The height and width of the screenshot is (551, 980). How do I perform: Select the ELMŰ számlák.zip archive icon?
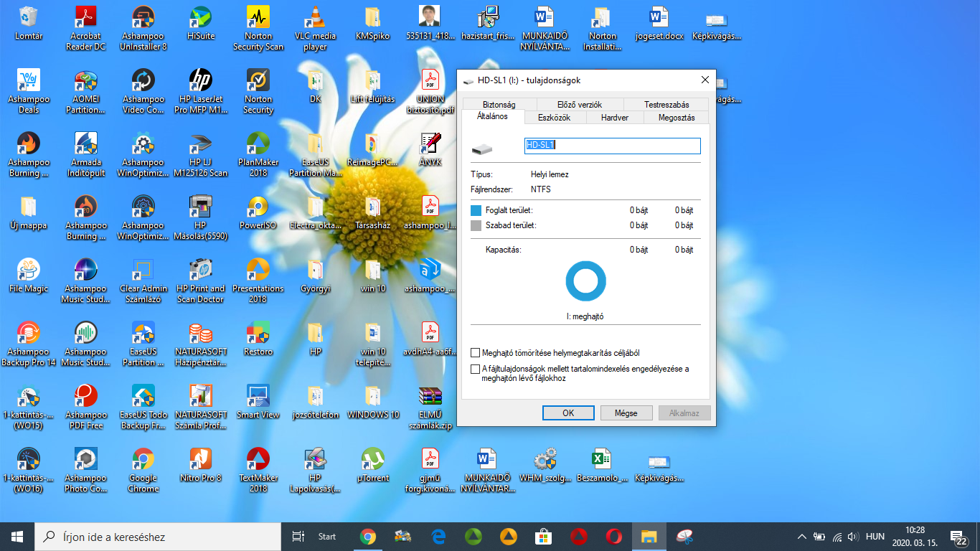[x=430, y=408]
